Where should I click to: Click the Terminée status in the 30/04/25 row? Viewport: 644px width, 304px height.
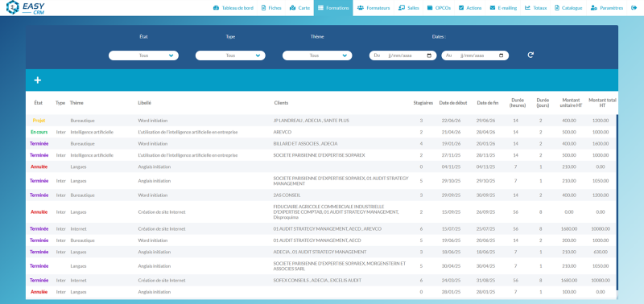pyautogui.click(x=39, y=266)
